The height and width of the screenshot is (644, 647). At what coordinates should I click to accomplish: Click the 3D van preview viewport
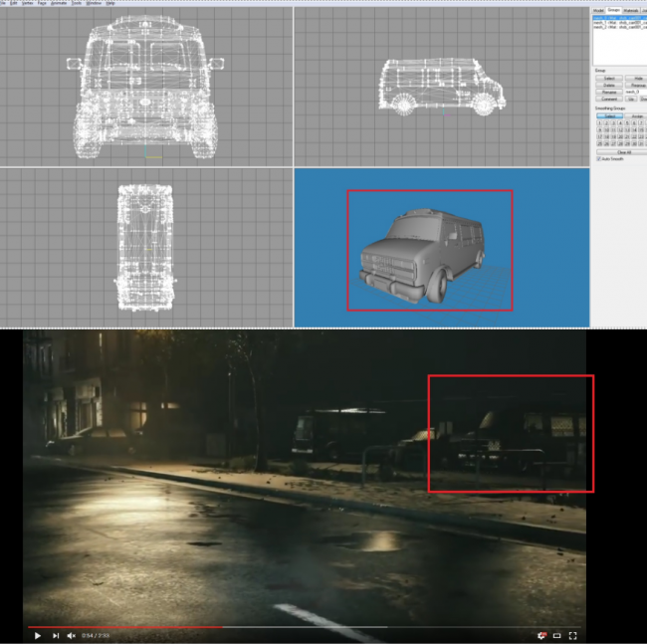(x=429, y=250)
